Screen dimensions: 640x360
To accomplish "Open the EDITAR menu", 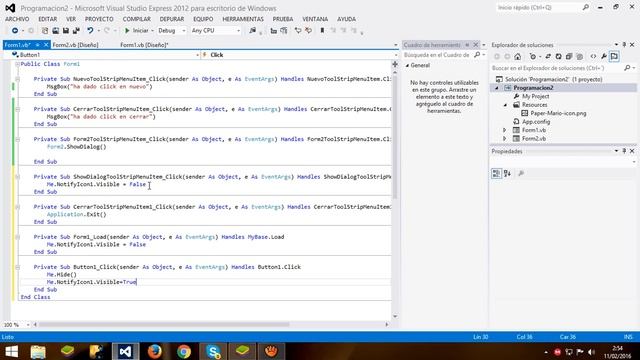I will click(48, 19).
